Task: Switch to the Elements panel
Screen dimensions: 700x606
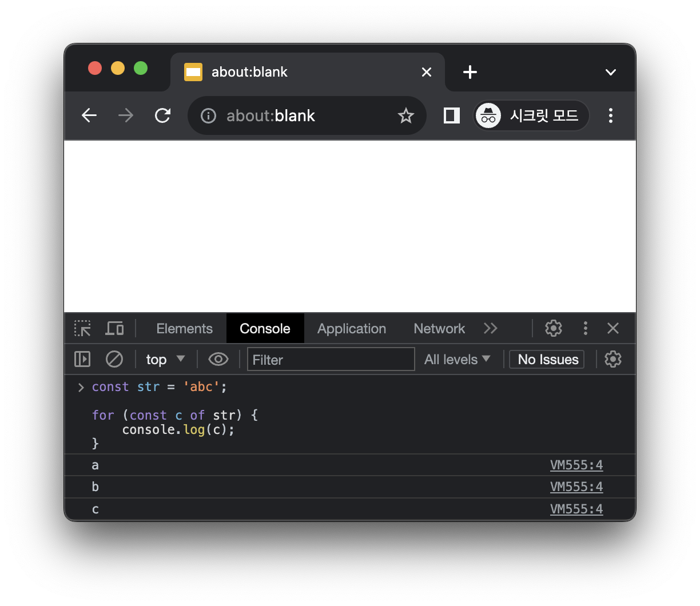Action: point(184,329)
